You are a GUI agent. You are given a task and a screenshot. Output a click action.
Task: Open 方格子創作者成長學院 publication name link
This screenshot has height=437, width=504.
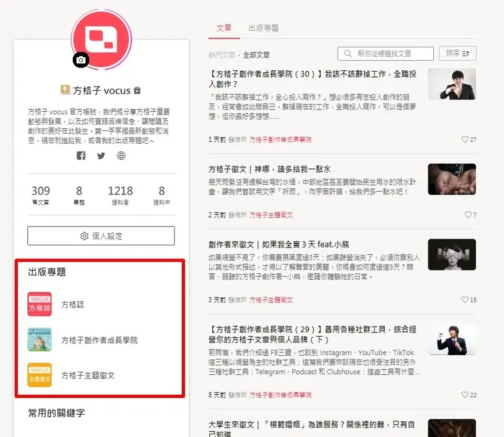coord(99,340)
